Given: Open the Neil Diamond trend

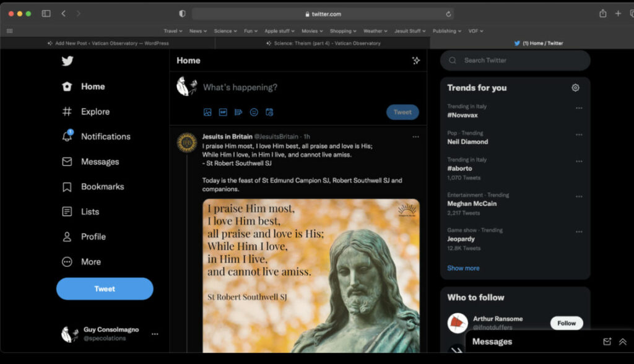Looking at the screenshot, I should [x=467, y=142].
